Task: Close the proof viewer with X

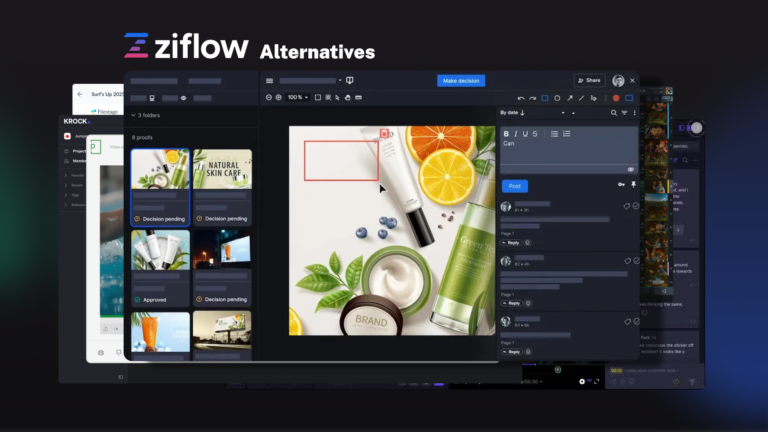Action: (x=632, y=80)
